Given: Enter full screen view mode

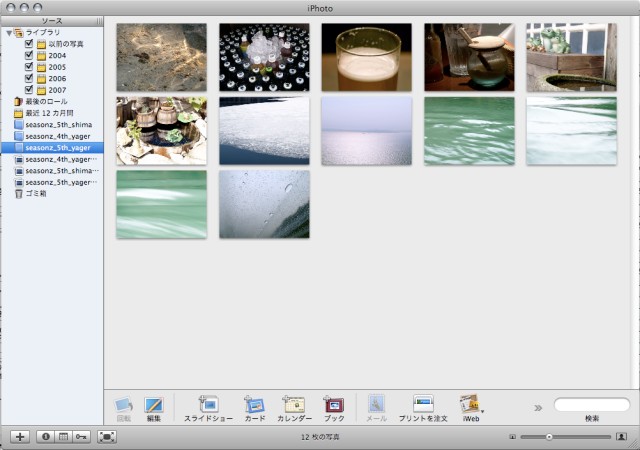Looking at the screenshot, I should [x=107, y=437].
